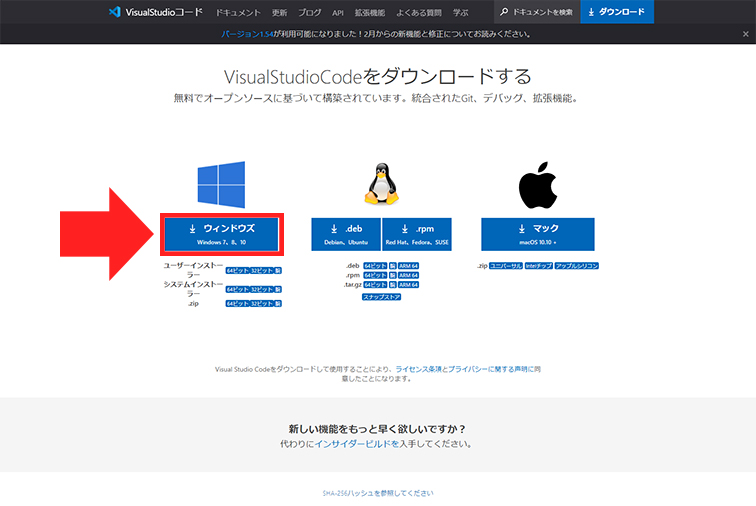756x506 pixels.
Task: Select 32ビット for Windows .zip
Action: click(x=261, y=303)
